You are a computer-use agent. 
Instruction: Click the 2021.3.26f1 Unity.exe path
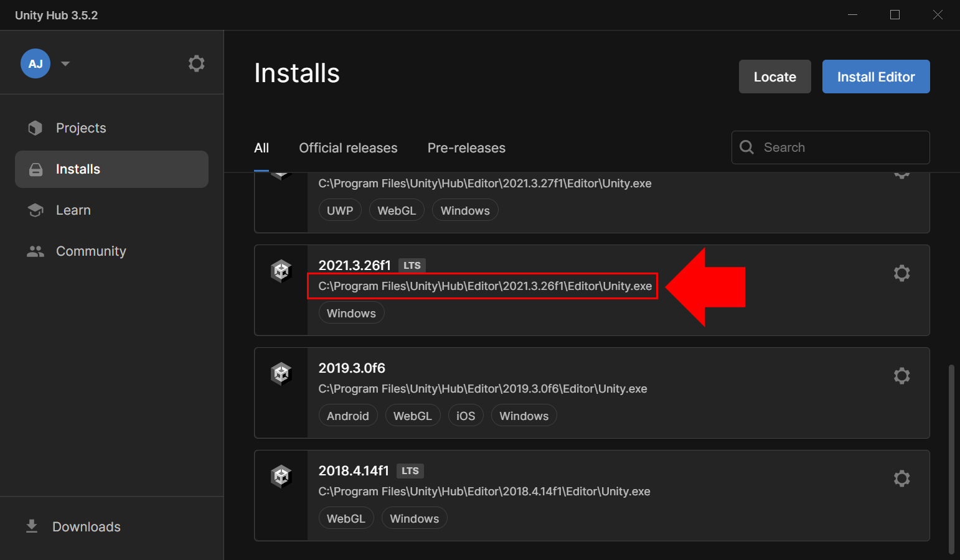[x=485, y=286]
